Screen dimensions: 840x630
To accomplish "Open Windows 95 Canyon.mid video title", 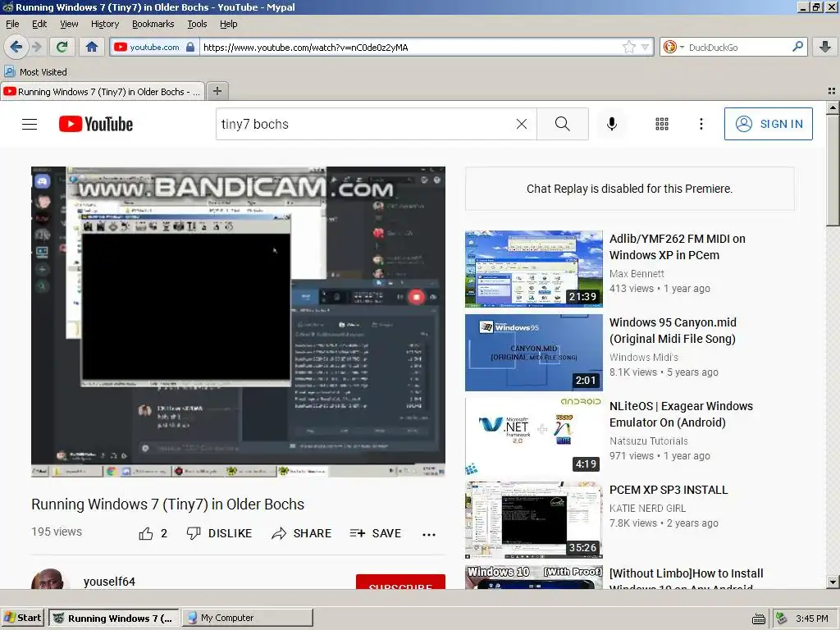I will point(673,331).
